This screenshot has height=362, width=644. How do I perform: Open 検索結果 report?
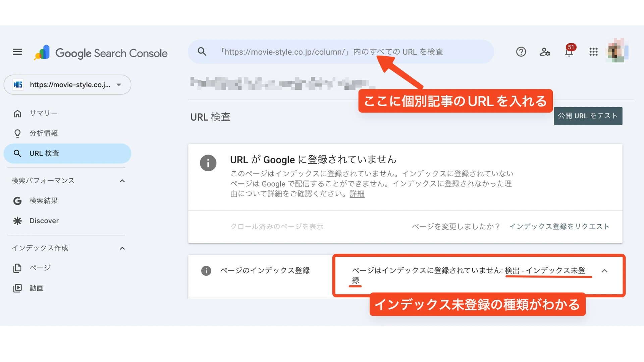pyautogui.click(x=67, y=201)
